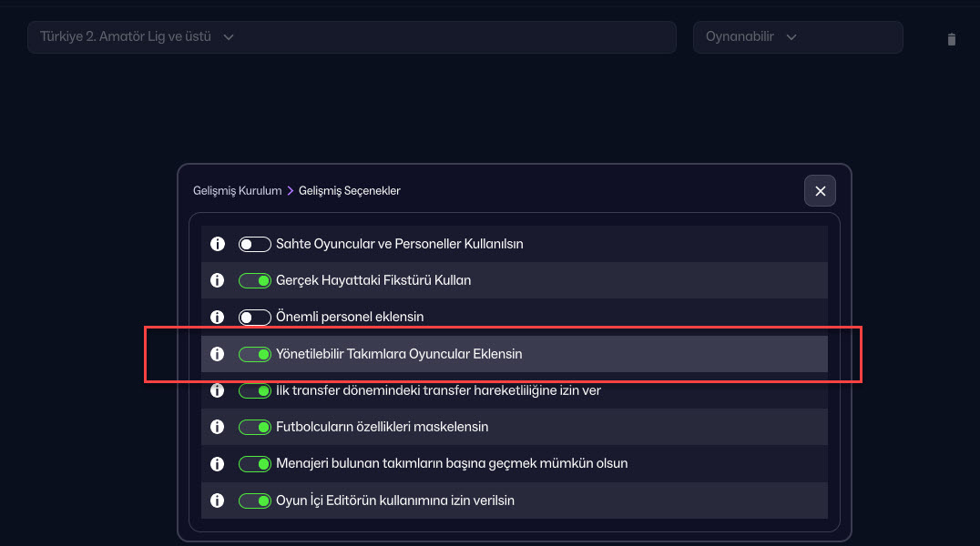Click info icon beside Sahte Oyuncular option
980x546 pixels.
pyautogui.click(x=217, y=244)
